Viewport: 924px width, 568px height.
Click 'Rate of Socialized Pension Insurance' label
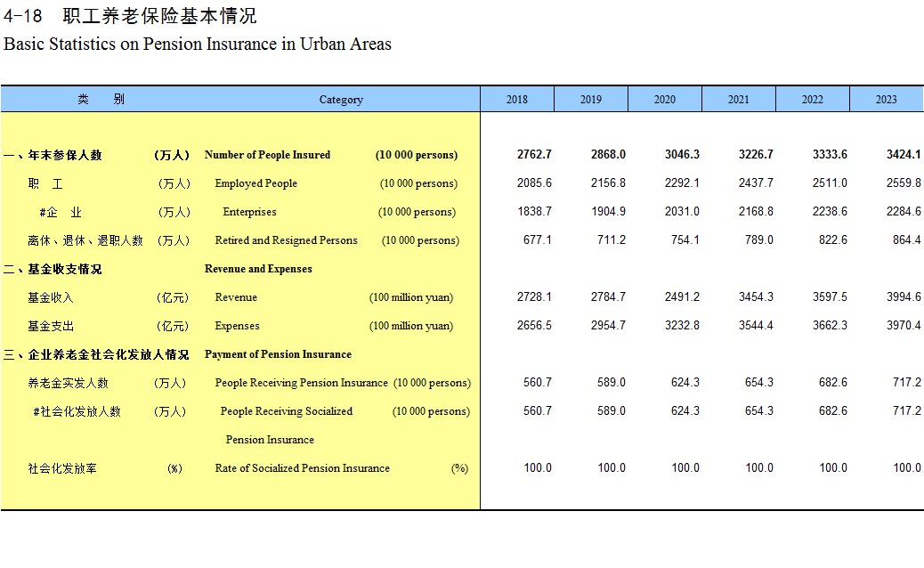303,467
